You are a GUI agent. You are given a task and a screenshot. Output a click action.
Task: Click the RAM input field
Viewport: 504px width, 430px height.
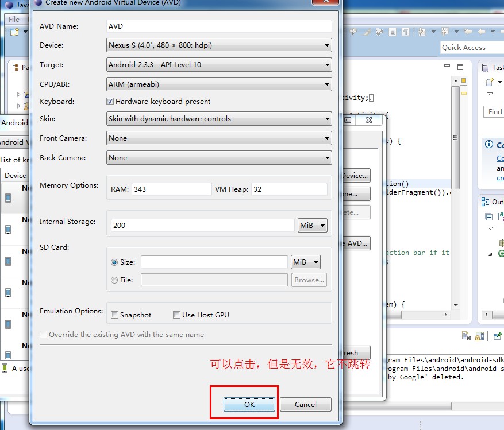[x=171, y=189]
